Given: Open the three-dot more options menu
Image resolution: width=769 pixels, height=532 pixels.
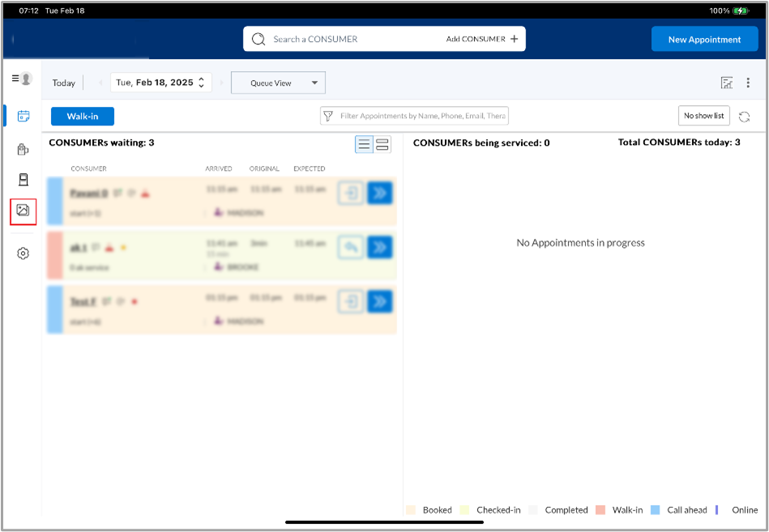Looking at the screenshot, I should click(748, 83).
